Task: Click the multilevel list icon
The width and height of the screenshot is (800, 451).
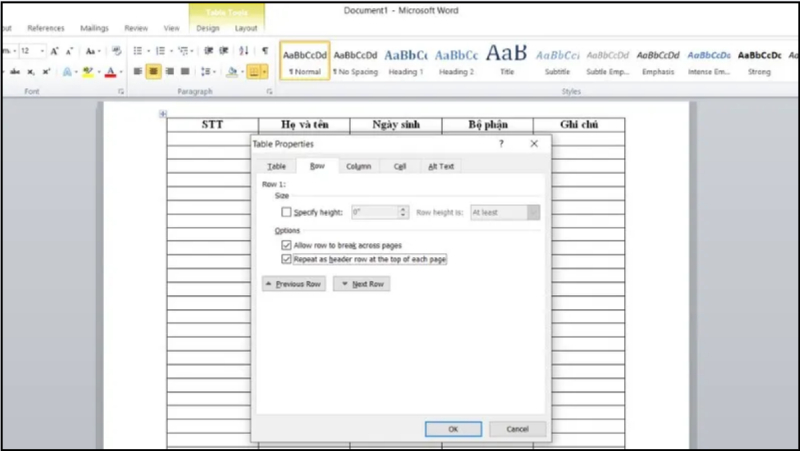Action: click(183, 51)
